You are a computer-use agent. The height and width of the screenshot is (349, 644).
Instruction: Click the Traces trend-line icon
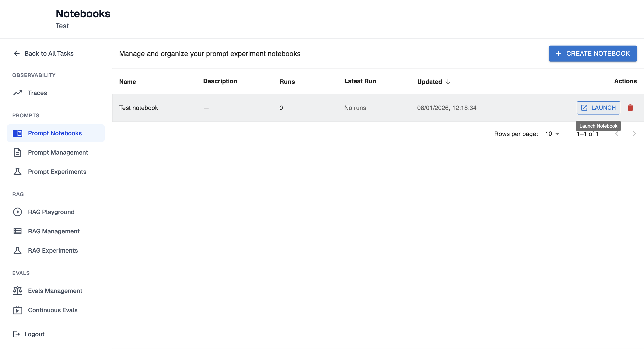[18, 93]
